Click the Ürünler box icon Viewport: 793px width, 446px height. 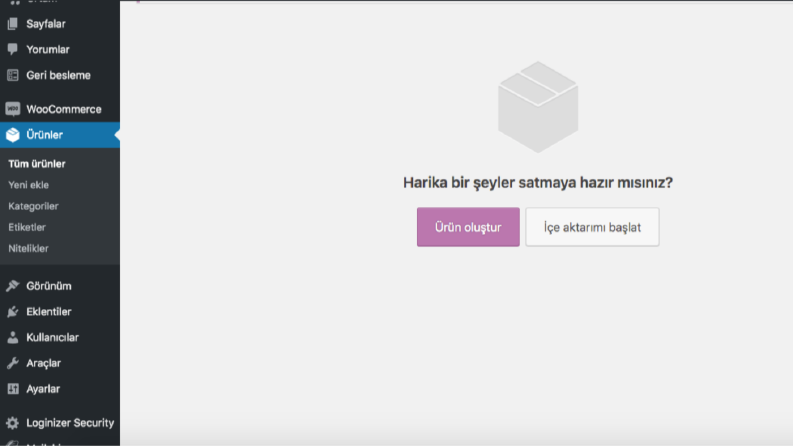tap(13, 135)
